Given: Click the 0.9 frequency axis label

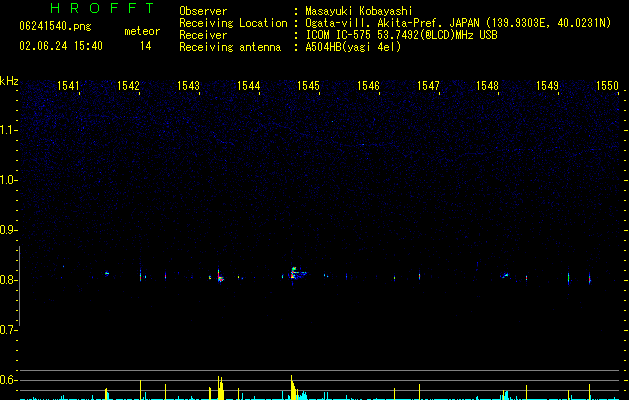Looking at the screenshot, I should click(x=8, y=230).
